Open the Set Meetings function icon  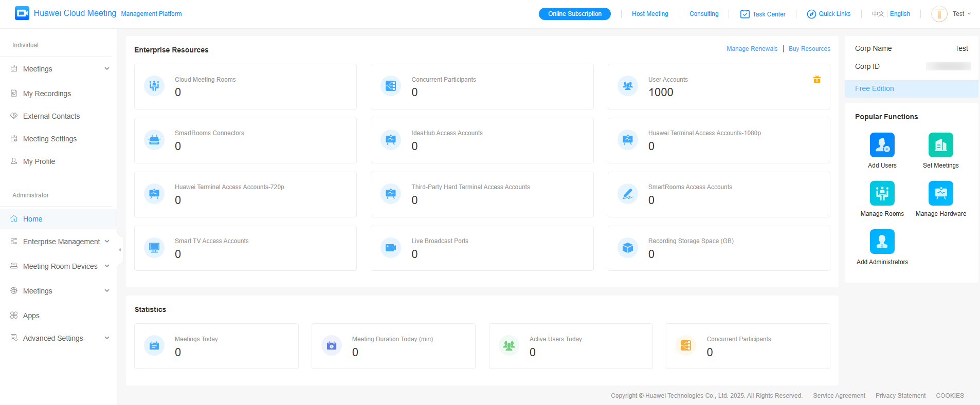tap(941, 145)
